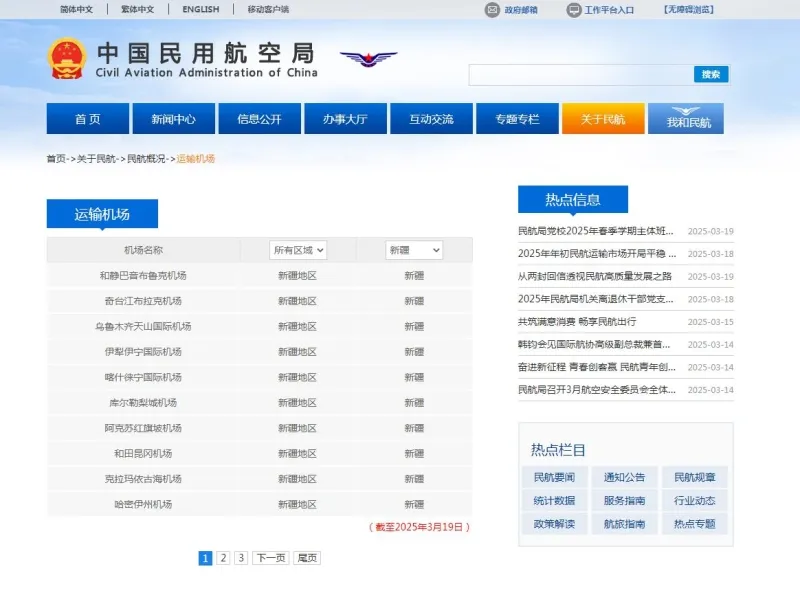Screen dimensions: 800x593
Task: Open 民航要闻 hot column
Action: point(555,478)
